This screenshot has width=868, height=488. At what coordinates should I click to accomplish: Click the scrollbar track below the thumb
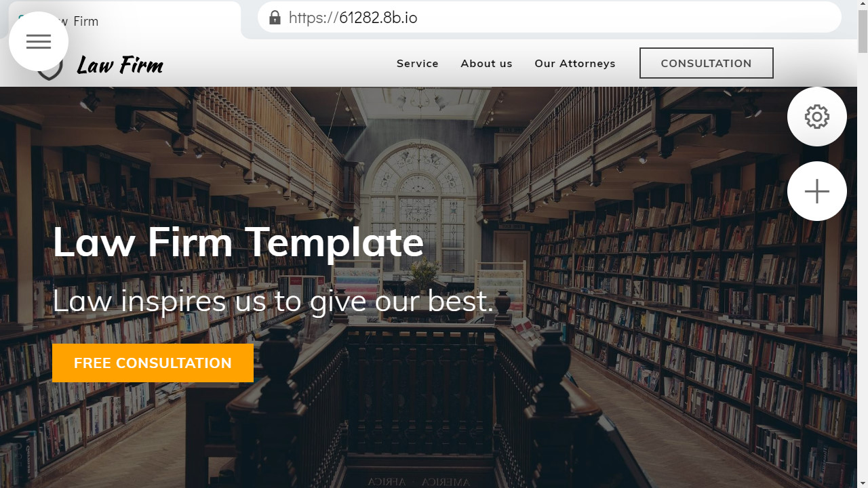coord(863,271)
